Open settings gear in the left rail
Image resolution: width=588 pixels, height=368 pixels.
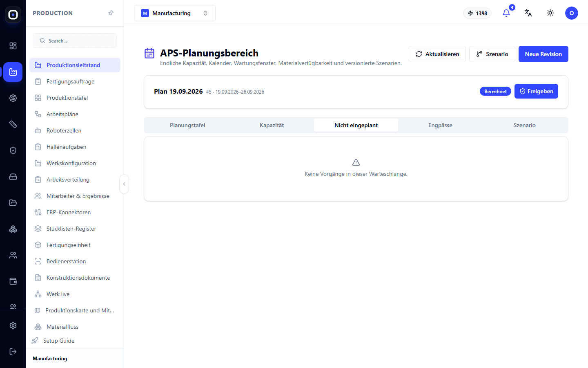(x=13, y=325)
